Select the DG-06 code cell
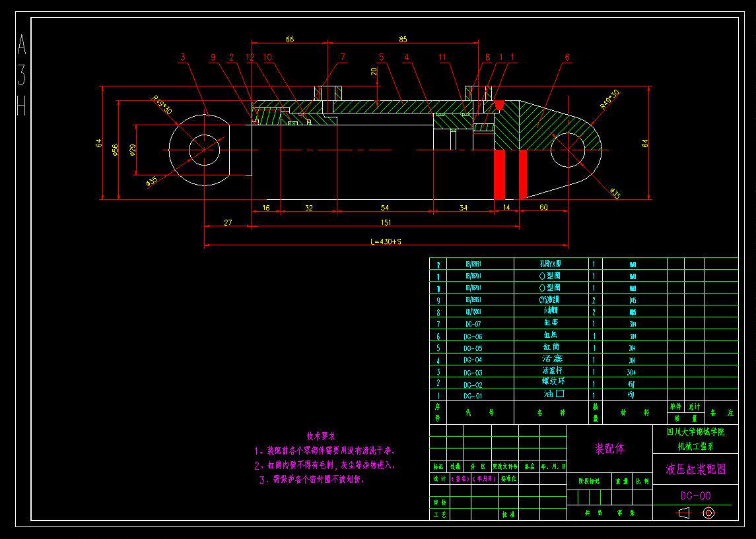Screen dimensions: 756x539 473,336
